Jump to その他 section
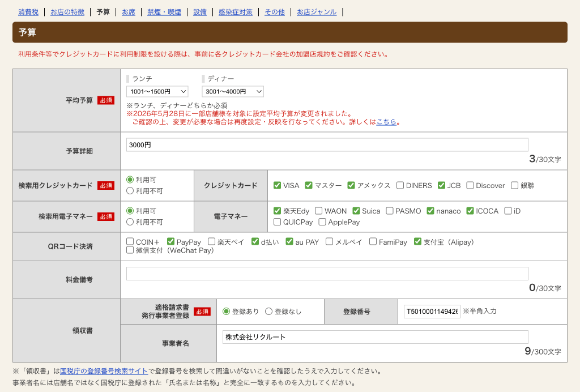This screenshot has width=580, height=392. coord(275,12)
